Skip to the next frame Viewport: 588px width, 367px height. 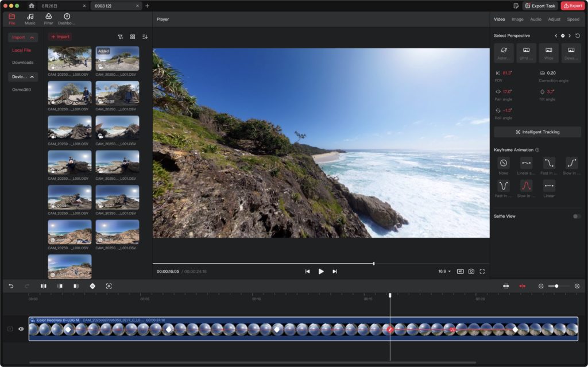point(335,271)
